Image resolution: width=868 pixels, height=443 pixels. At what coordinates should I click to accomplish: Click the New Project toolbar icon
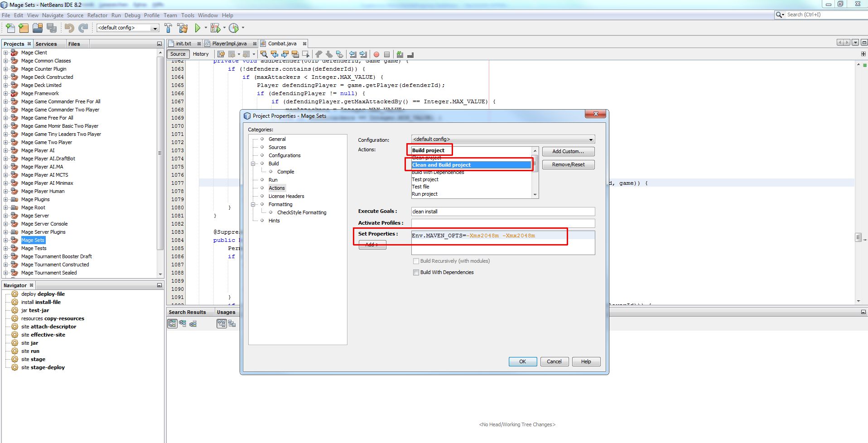pyautogui.click(x=24, y=28)
